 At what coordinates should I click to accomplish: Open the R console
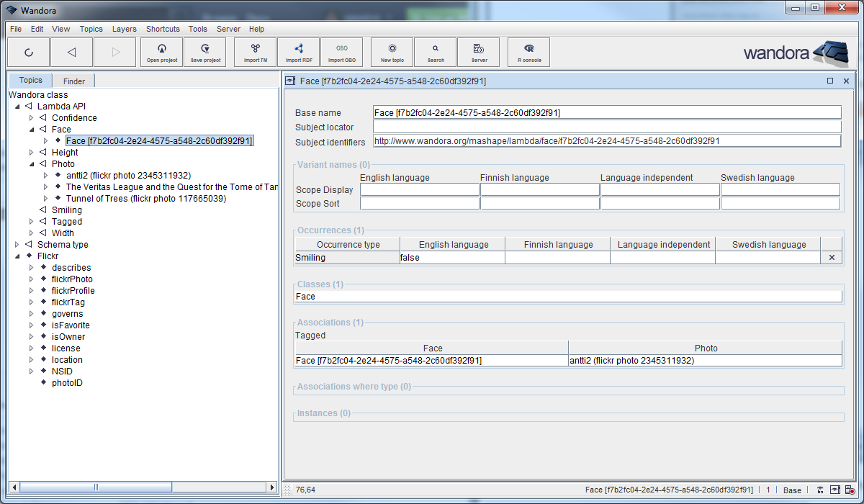pyautogui.click(x=528, y=52)
